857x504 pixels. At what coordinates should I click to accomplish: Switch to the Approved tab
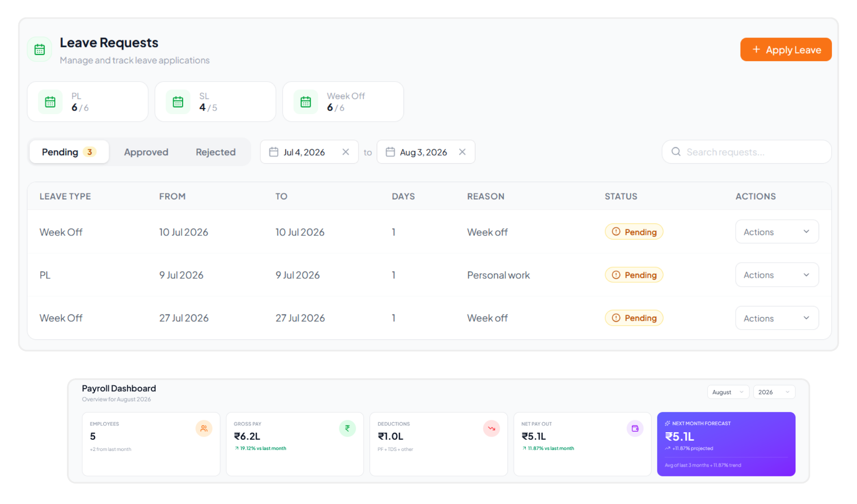146,152
